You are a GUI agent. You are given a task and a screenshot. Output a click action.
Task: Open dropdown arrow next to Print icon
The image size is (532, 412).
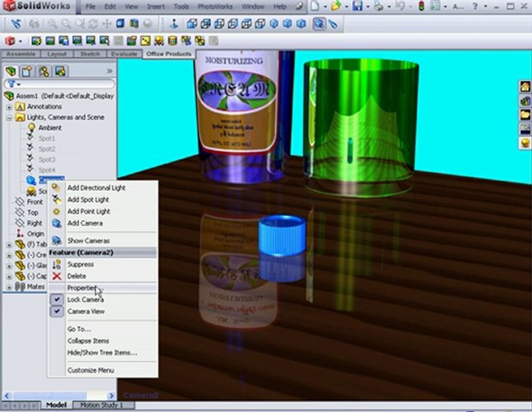coord(389,6)
